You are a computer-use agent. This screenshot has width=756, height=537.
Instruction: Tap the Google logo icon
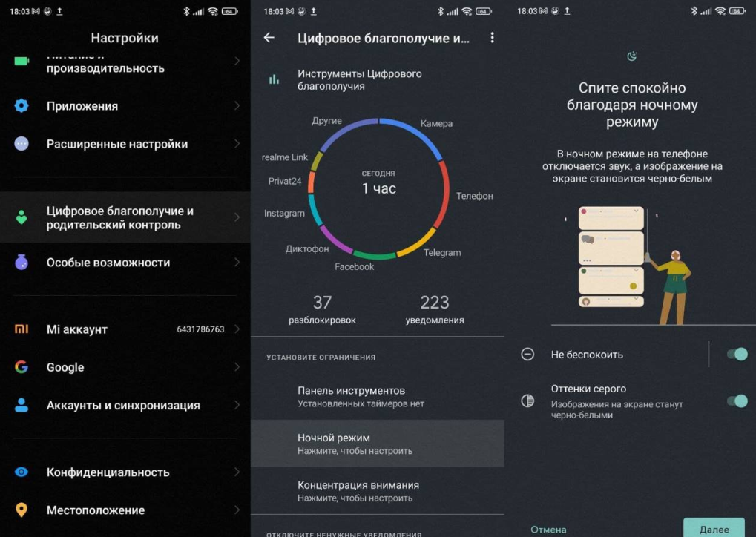[x=22, y=367]
